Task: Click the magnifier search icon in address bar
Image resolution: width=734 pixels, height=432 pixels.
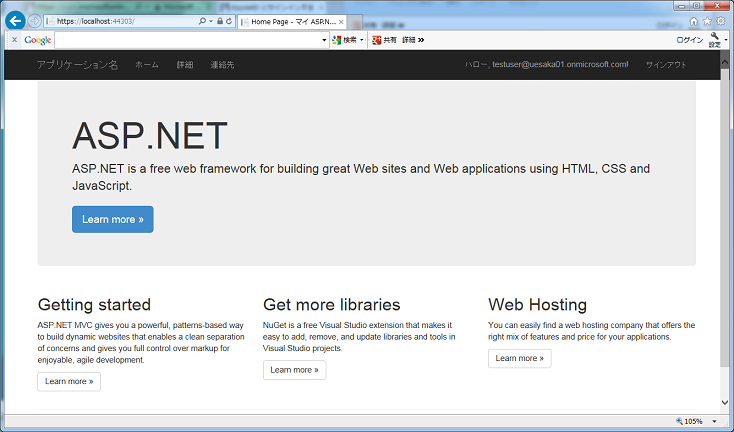Action: point(202,21)
